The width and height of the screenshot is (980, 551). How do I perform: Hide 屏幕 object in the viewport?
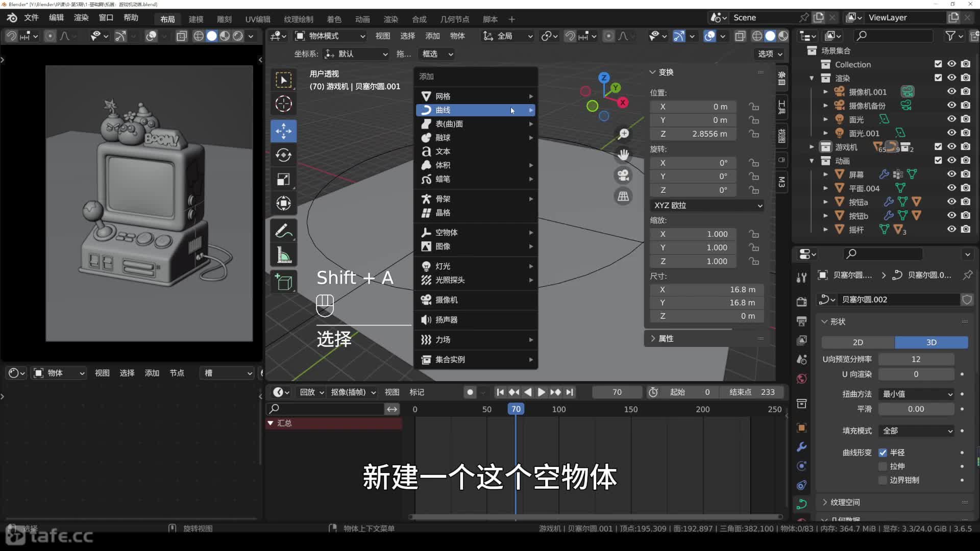[x=952, y=174]
